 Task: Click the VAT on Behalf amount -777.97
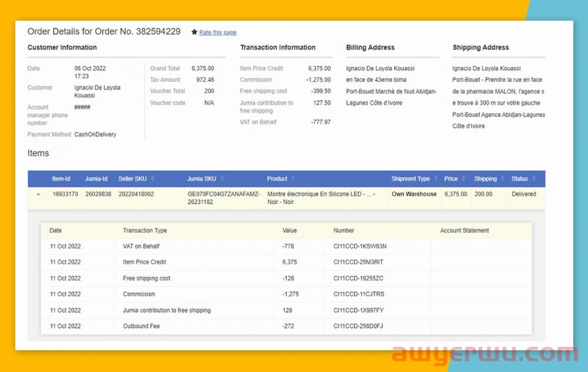321,122
